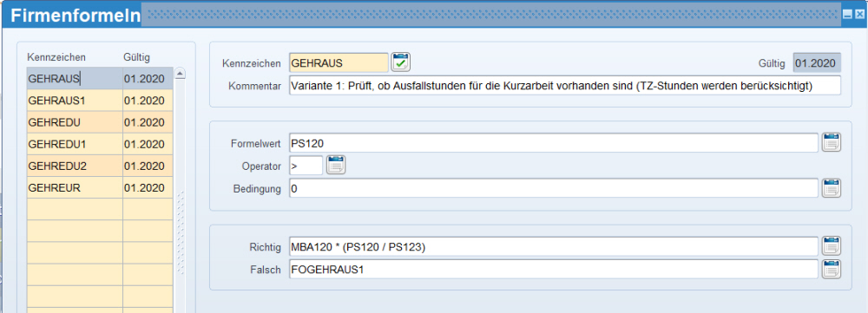Image resolution: width=868 pixels, height=313 pixels.
Task: Click the scroll-up arrow of the list
Action: coord(181,74)
